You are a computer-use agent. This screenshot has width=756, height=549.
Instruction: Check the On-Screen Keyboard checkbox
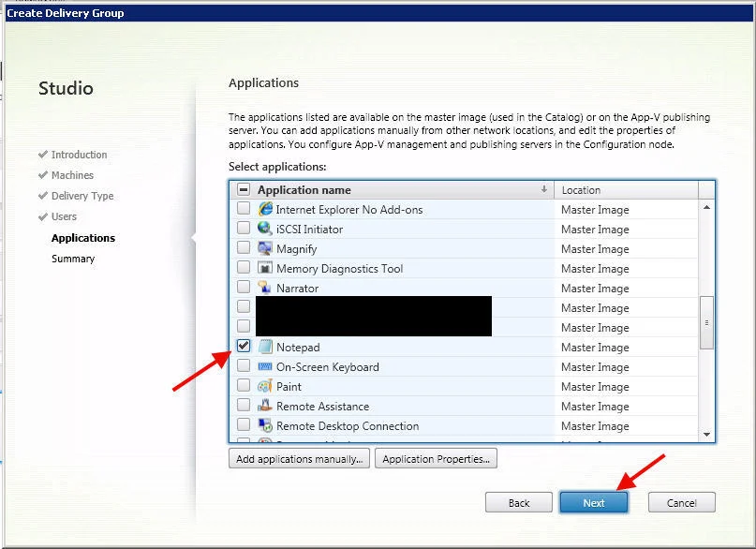[x=244, y=365]
